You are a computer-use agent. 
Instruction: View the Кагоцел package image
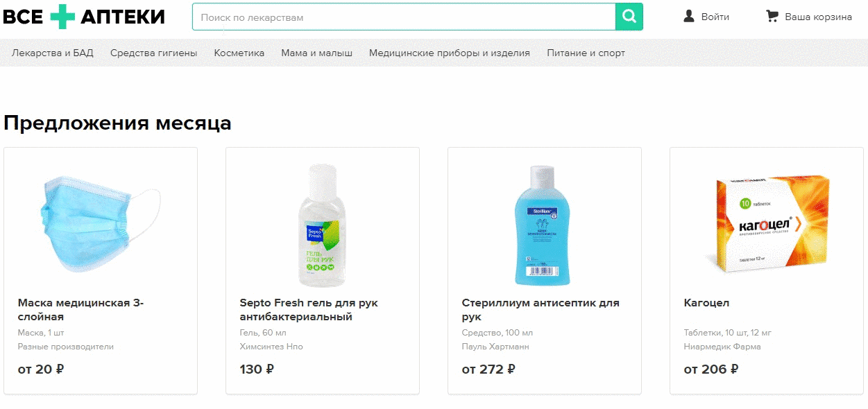point(766,222)
